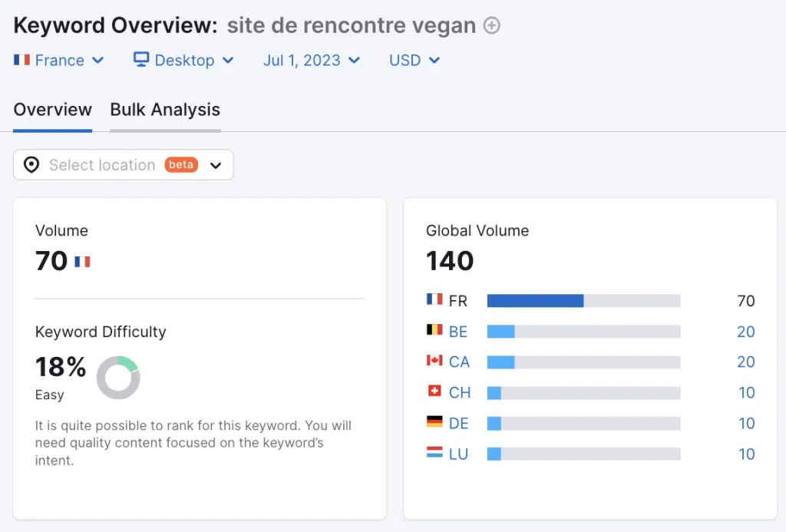Expand the Select location chevron
This screenshot has height=532, width=786.
click(216, 165)
